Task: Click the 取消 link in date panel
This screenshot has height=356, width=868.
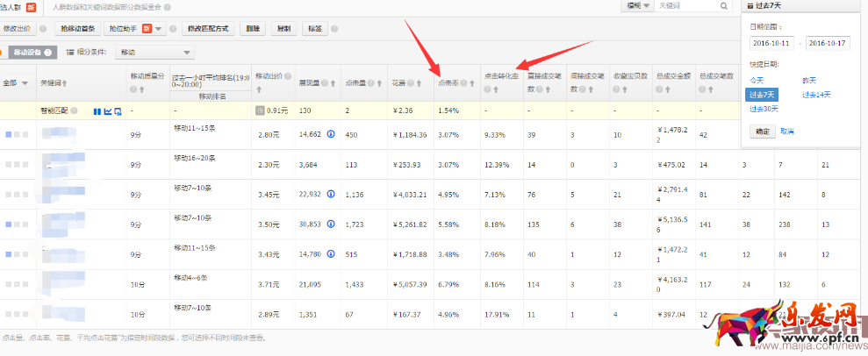Action: [x=787, y=131]
